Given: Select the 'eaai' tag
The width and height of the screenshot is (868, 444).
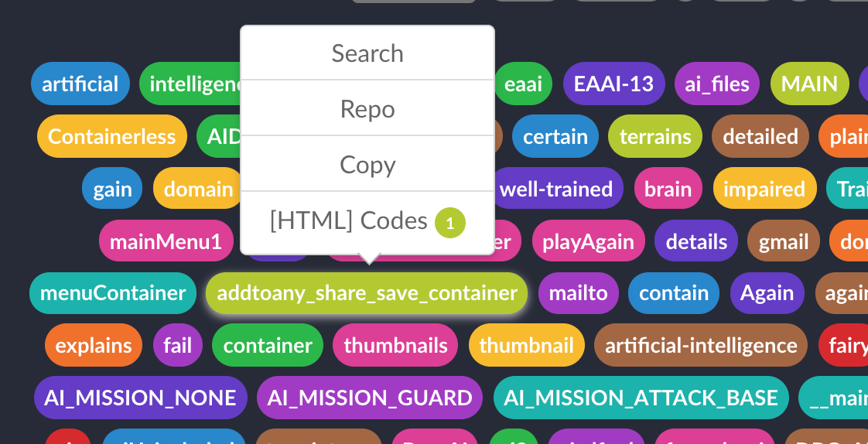Looking at the screenshot, I should click(x=523, y=84).
